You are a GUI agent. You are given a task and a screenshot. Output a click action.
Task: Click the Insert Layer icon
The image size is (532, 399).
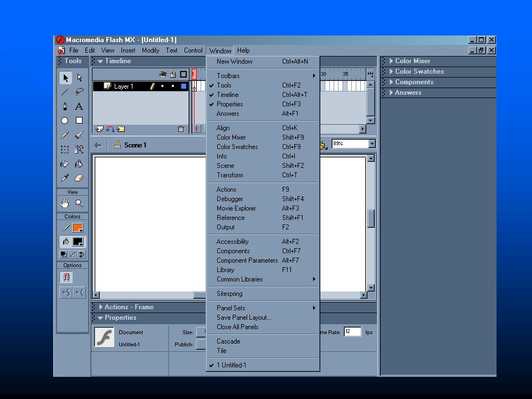pyautogui.click(x=99, y=129)
